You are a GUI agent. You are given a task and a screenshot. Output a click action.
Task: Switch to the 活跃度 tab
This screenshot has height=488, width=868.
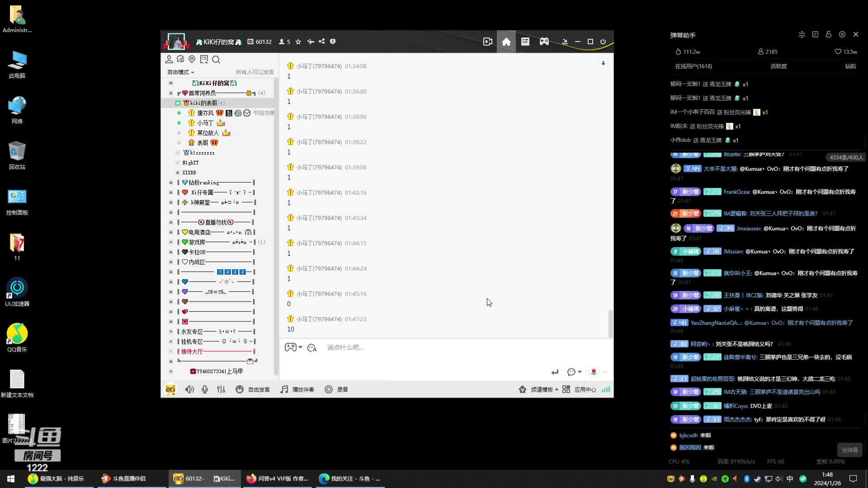(778, 66)
